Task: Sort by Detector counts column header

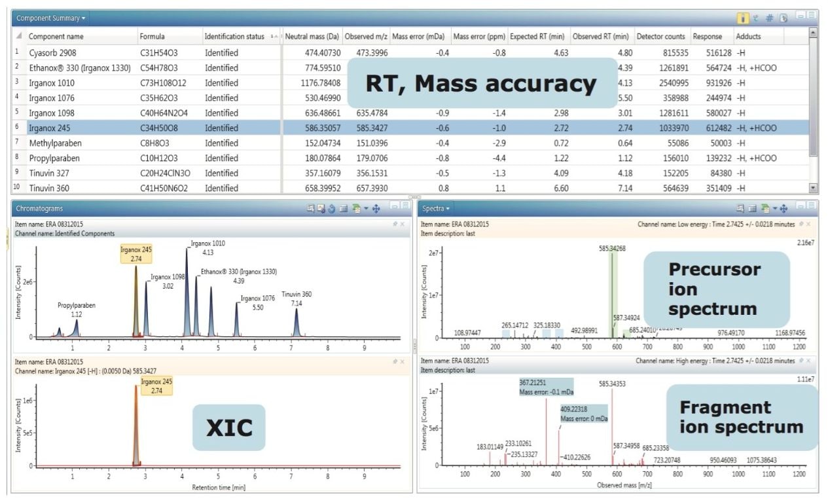Action: click(661, 37)
